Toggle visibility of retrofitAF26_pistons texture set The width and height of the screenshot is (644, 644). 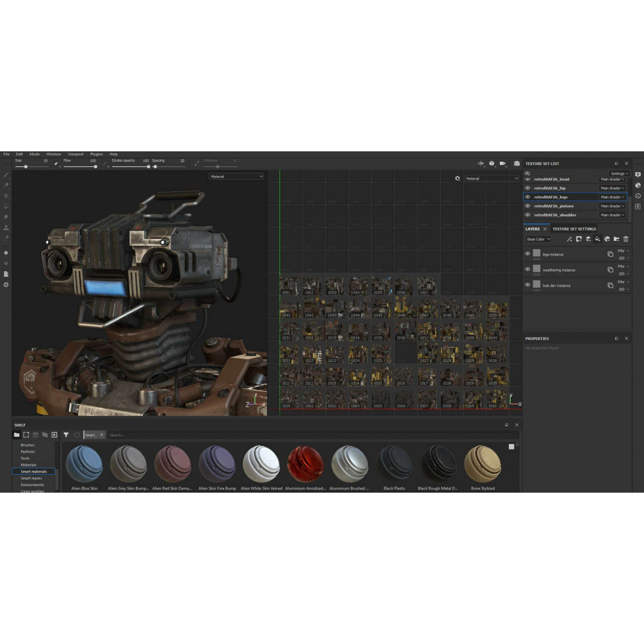coord(527,206)
